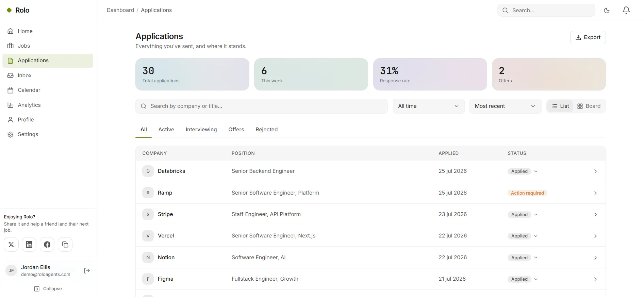Open the All time date filter
Image resolution: width=644 pixels, height=297 pixels.
429,106
